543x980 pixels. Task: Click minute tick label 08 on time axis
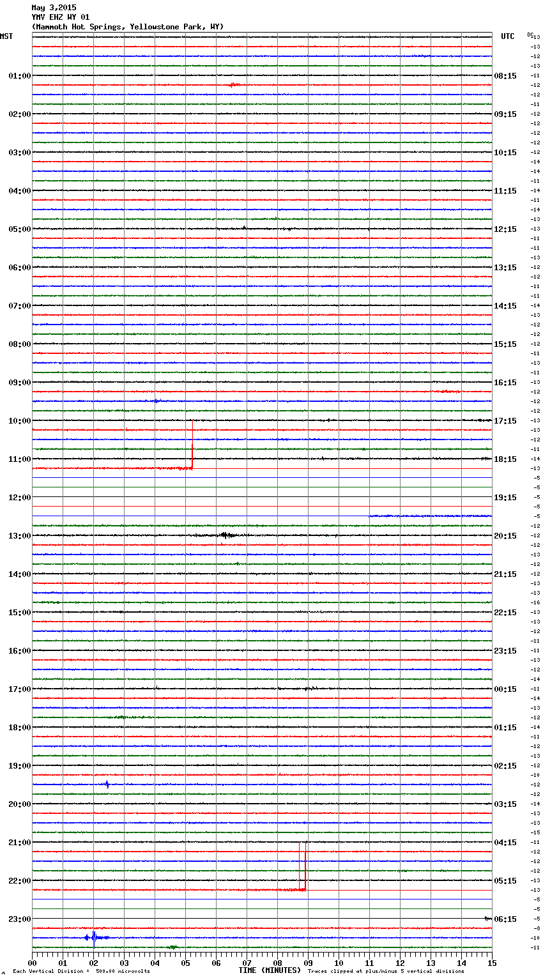pos(277,963)
